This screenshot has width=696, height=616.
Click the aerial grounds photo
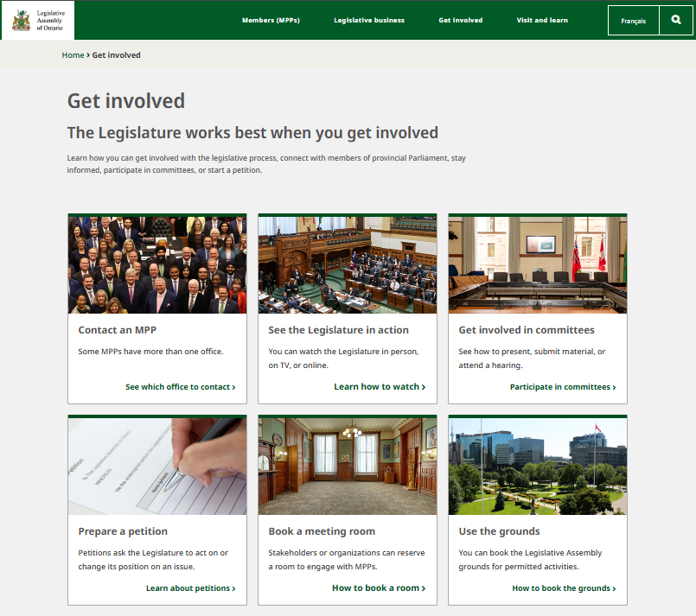tap(538, 467)
